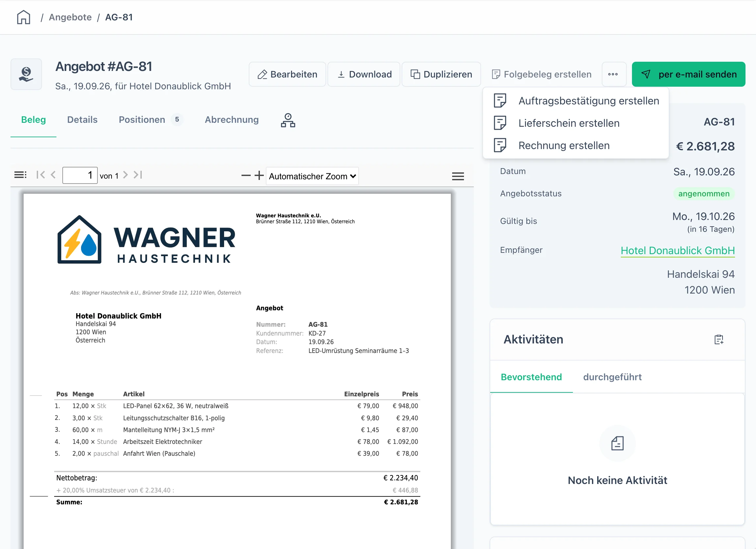Choose Lieferschein erstellen

[576, 123]
